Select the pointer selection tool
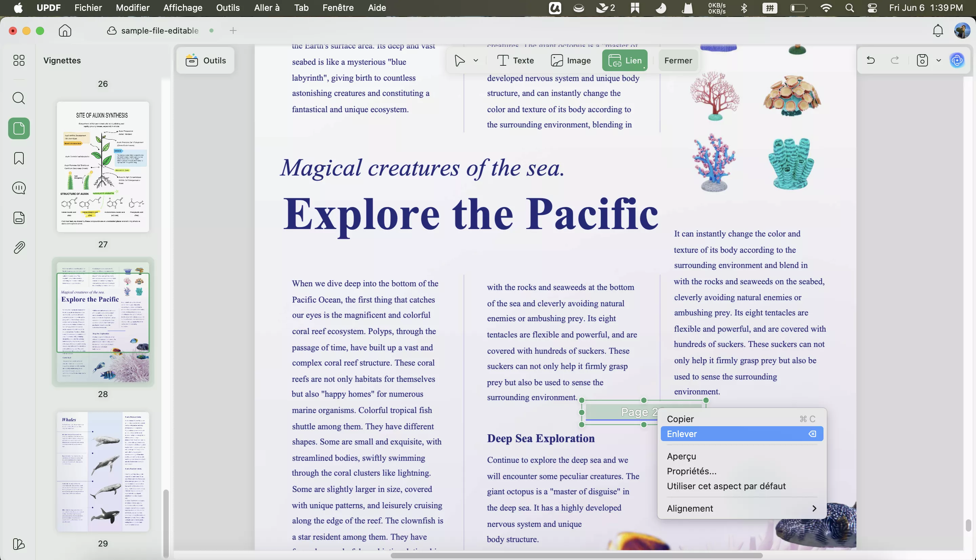 pos(459,60)
